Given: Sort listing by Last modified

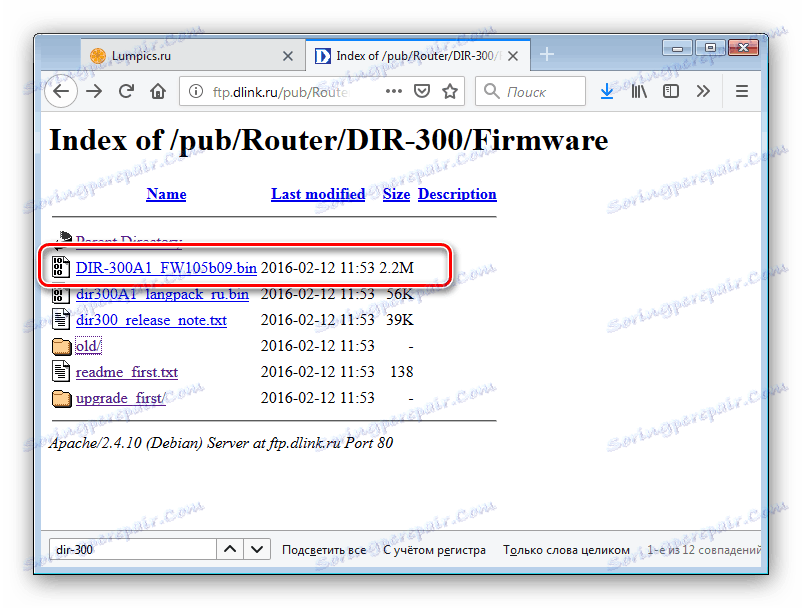Looking at the screenshot, I should tap(318, 194).
